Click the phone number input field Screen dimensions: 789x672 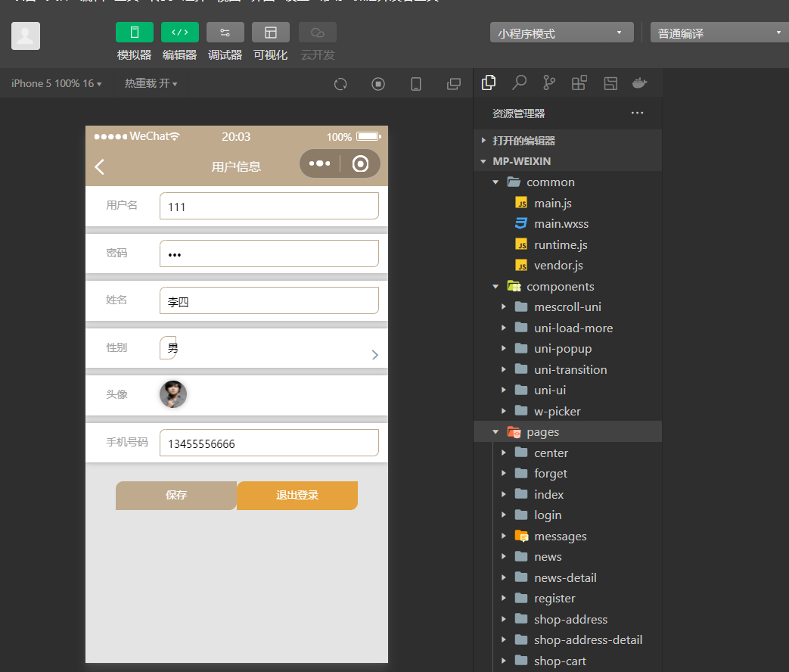coord(269,443)
